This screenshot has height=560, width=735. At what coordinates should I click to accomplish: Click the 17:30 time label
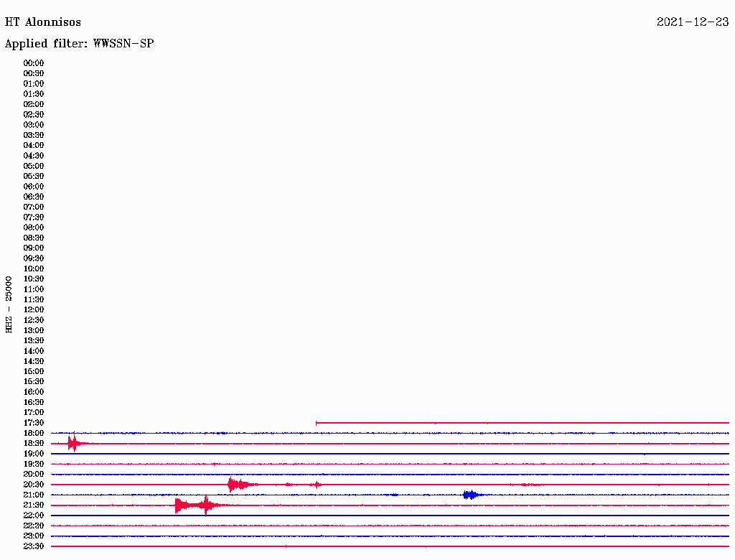click(x=34, y=423)
